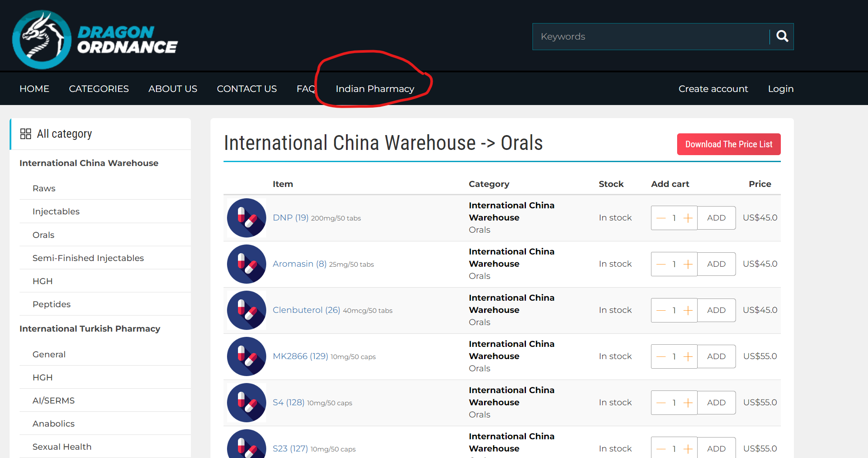Viewport: 868px width, 458px height.
Task: Open the Sexual Health sidebar category
Action: coord(62,447)
